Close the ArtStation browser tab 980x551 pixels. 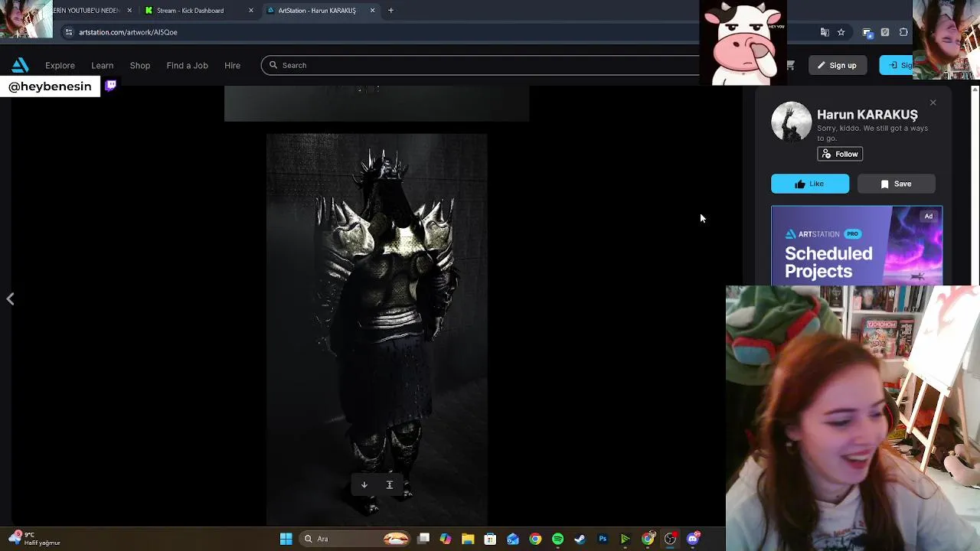click(x=372, y=11)
